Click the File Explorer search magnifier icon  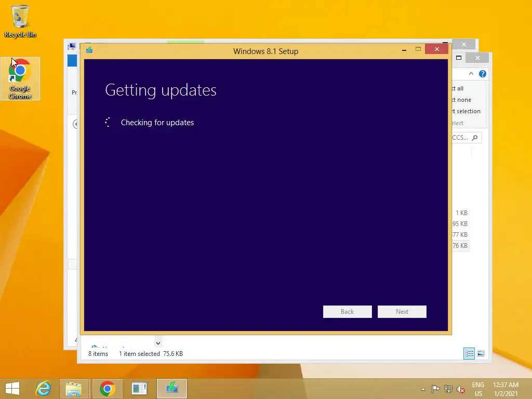475,137
